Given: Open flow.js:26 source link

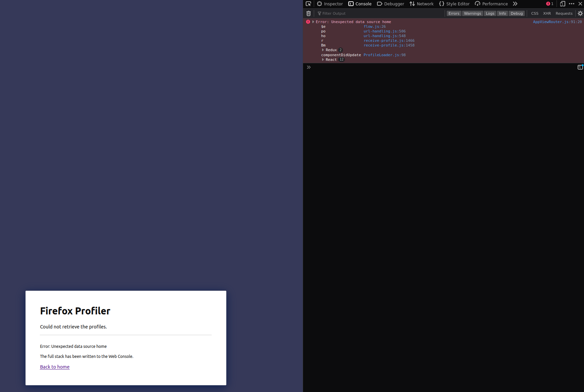Looking at the screenshot, I should point(374,27).
